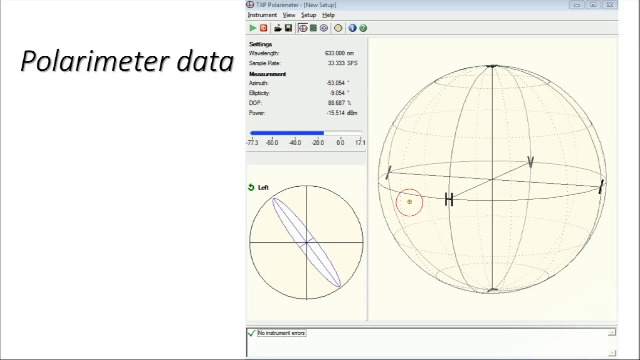
Task: Click the purple target view icon
Action: click(324, 28)
